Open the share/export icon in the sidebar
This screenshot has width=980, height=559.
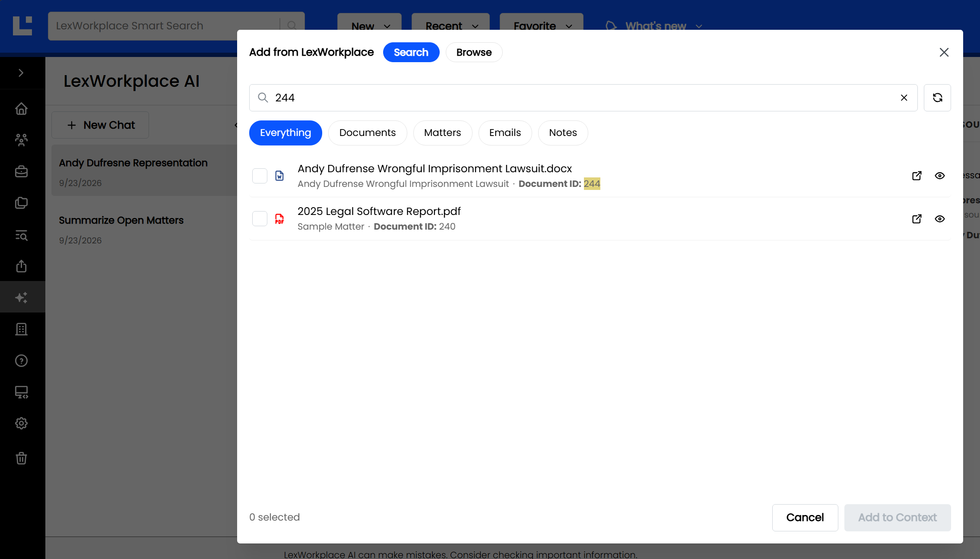point(21,266)
